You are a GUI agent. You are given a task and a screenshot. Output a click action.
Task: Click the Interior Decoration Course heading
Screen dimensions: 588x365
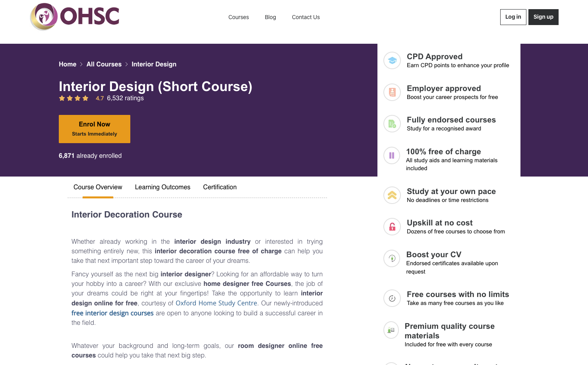(127, 215)
